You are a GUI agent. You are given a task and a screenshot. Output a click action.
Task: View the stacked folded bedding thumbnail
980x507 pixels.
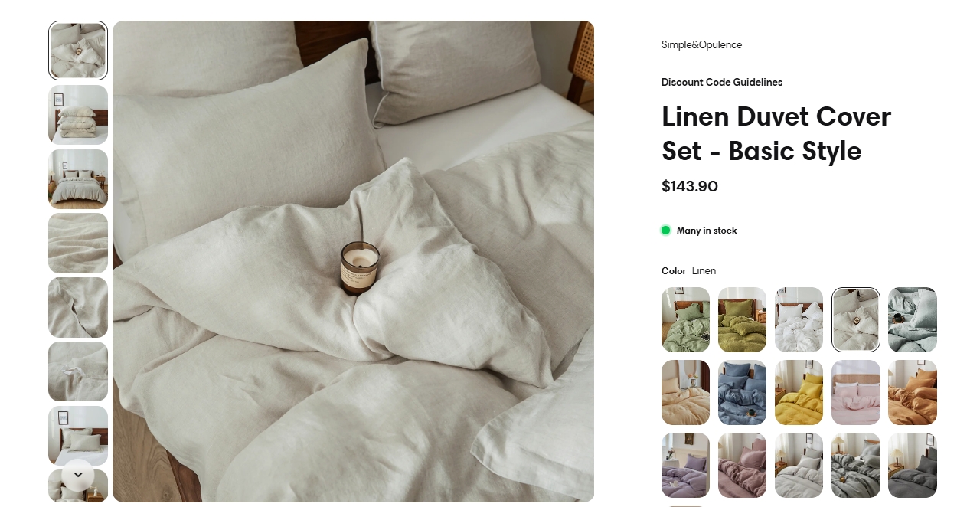pos(78,115)
